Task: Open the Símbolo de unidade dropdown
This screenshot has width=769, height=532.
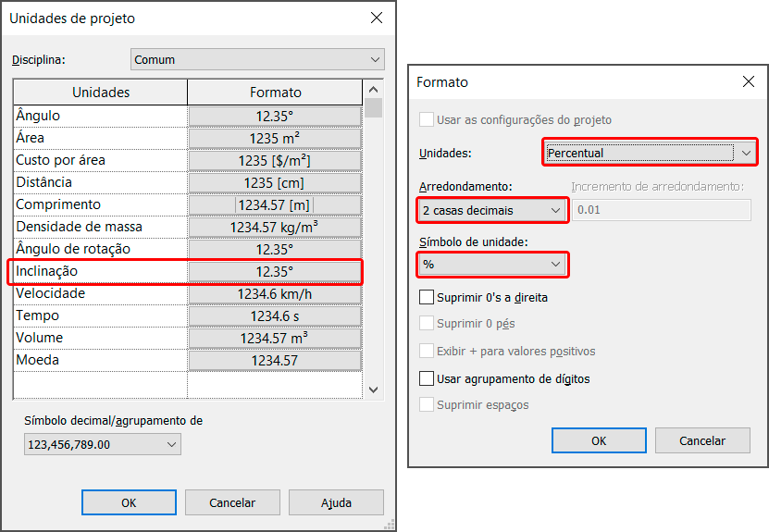Action: 491,265
